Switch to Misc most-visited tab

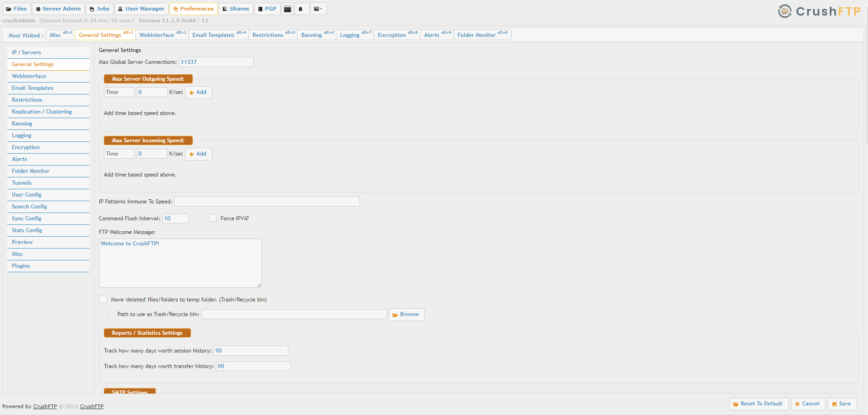pyautogui.click(x=60, y=35)
